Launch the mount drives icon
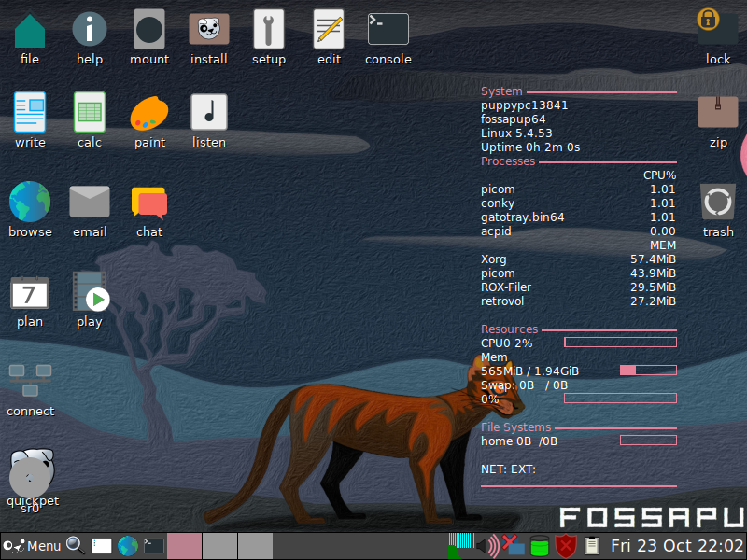 [149, 30]
